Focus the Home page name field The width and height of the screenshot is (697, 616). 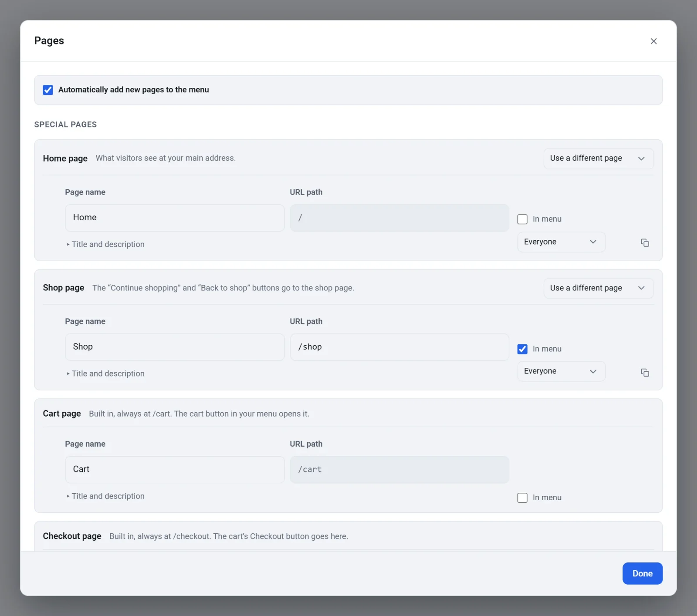click(175, 218)
